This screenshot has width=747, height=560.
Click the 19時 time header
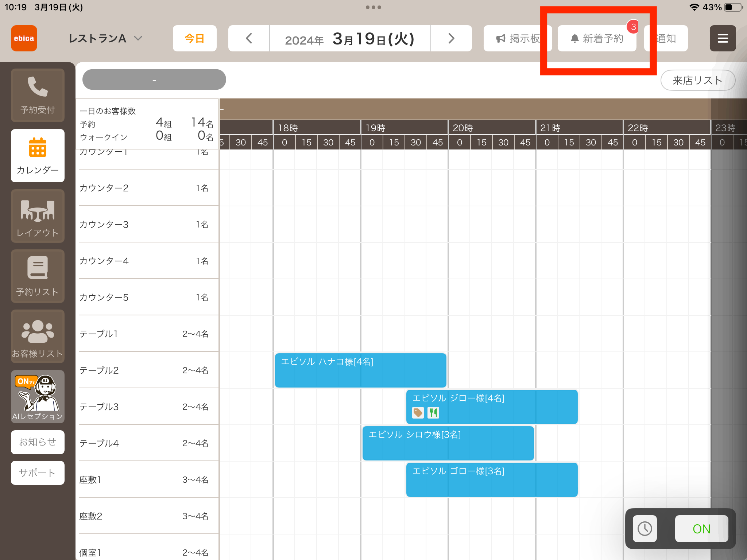pos(405,128)
